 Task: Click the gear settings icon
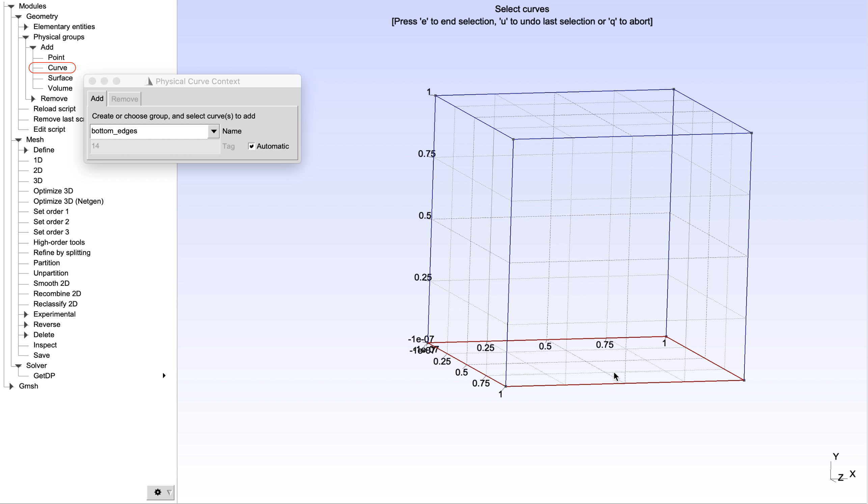tap(157, 492)
